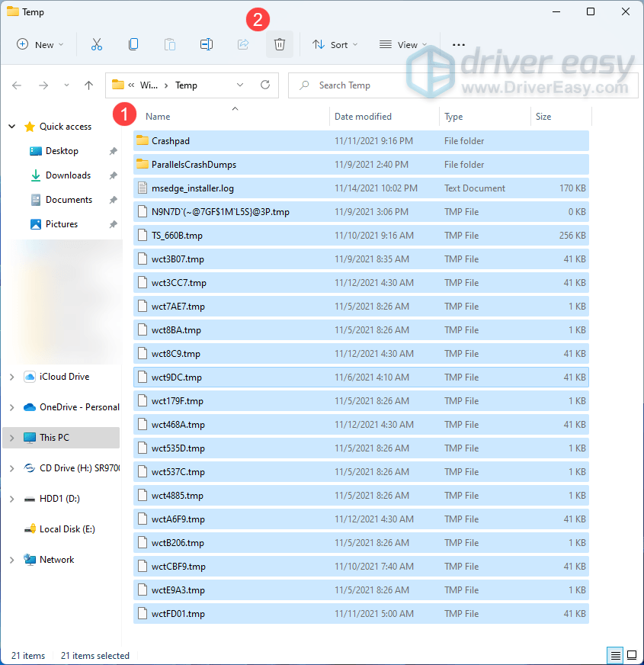
Task: Select file wct535D.tmp
Action: coord(360,448)
